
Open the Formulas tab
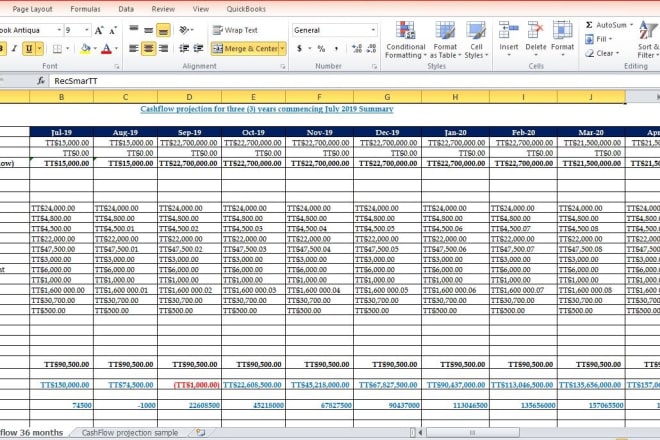click(85, 9)
